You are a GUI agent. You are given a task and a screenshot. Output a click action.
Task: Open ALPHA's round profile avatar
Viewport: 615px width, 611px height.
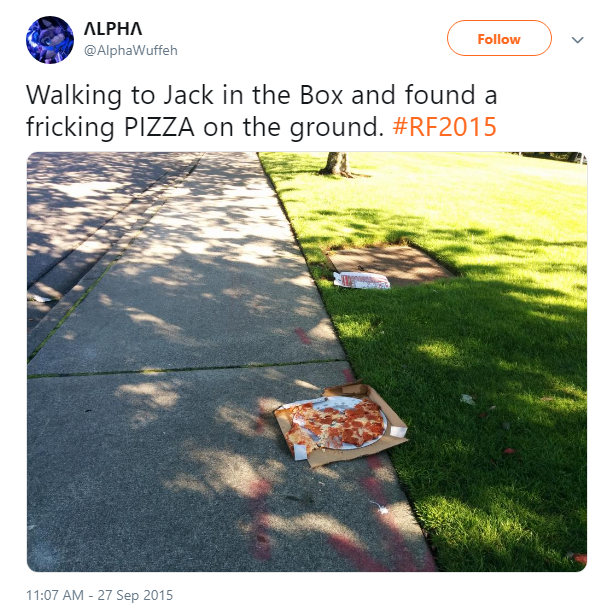tap(50, 40)
